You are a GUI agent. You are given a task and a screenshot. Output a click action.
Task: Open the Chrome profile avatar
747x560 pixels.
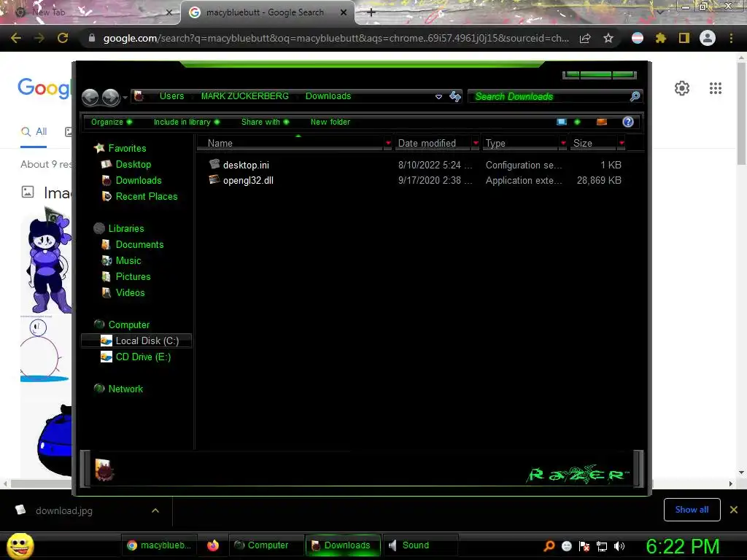coord(708,38)
